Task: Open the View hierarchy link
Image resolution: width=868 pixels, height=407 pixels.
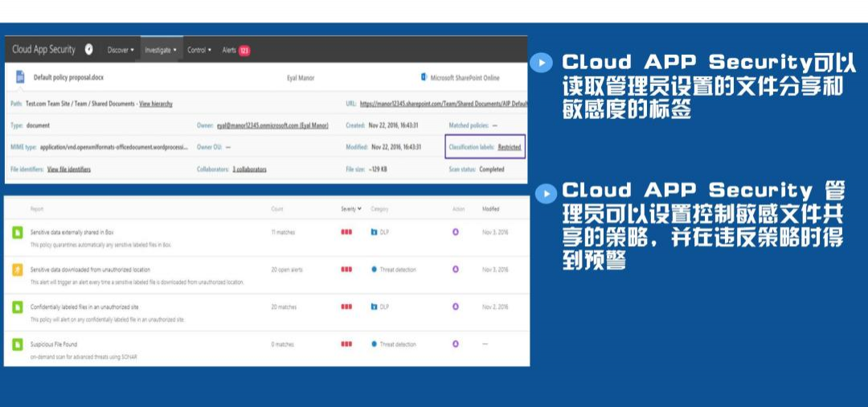Action: 156,104
